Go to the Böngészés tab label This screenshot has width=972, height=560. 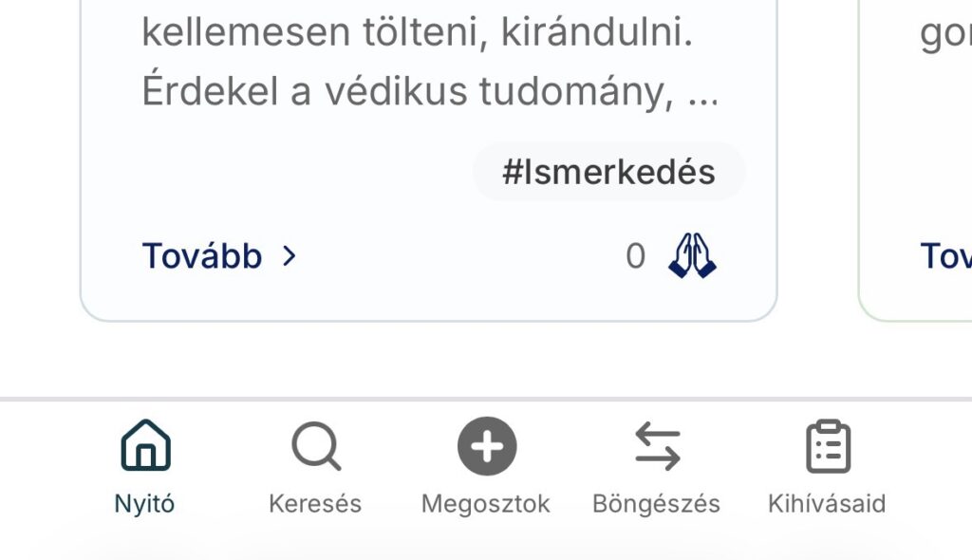pos(656,503)
